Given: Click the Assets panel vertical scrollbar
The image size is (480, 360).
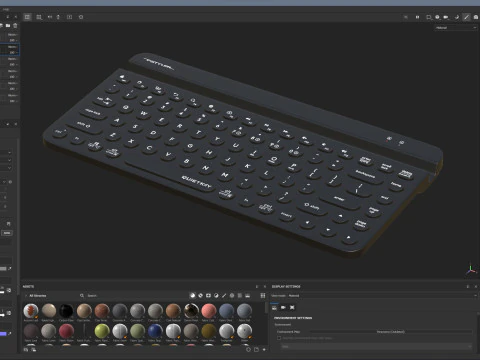Looking at the screenshot, I should (x=266, y=308).
